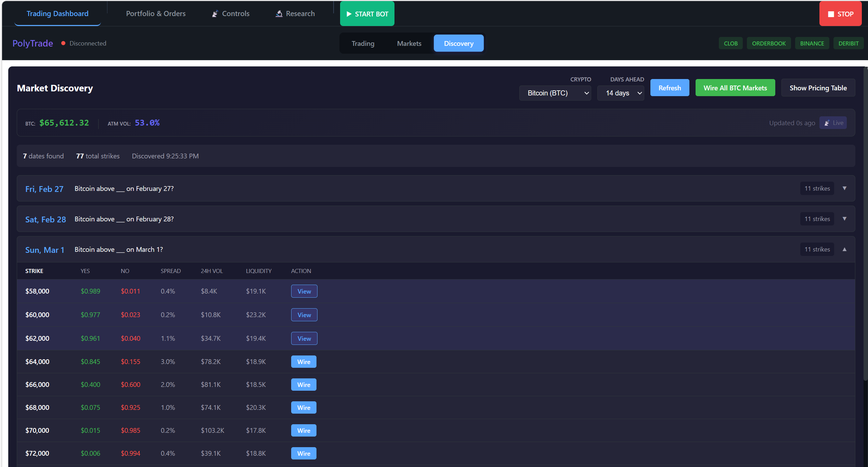The height and width of the screenshot is (467, 868).
Task: Click the 24H volume $81.1K
Action: 211,385
